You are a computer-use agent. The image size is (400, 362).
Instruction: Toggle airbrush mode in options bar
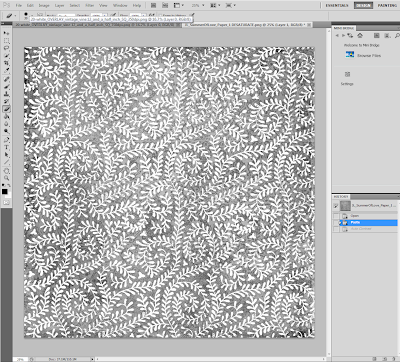point(152,15)
